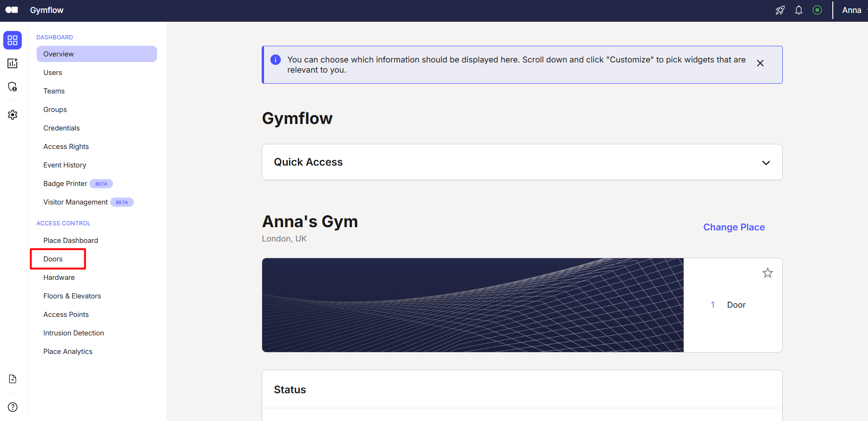Screen dimensions: 868x421
Task: Select the dashboard grid icon in left rail
Action: point(13,40)
